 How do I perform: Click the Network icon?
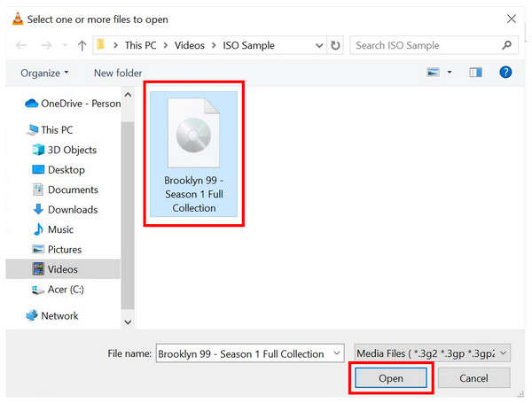pos(32,315)
